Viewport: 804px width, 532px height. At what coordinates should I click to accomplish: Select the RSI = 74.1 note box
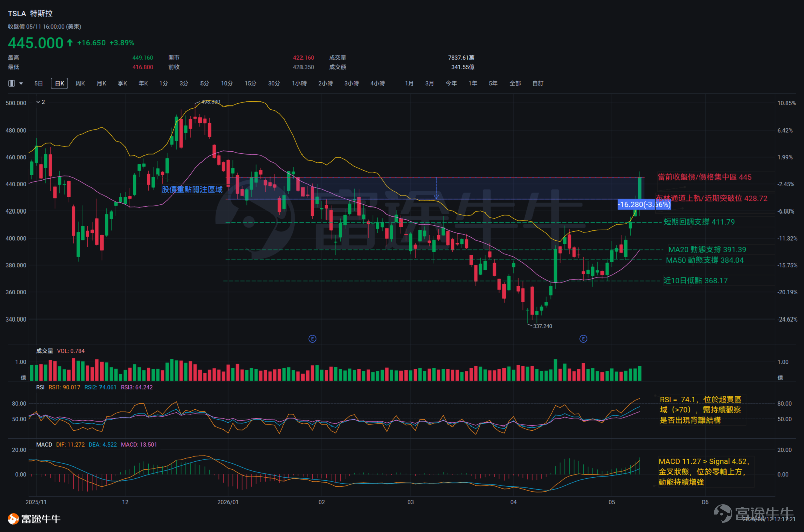[x=700, y=410]
